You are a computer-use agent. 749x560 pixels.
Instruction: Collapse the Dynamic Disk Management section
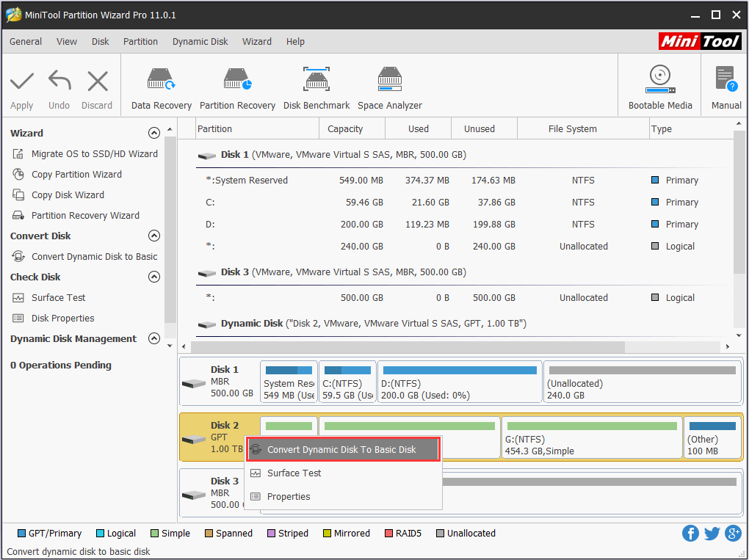tap(153, 338)
